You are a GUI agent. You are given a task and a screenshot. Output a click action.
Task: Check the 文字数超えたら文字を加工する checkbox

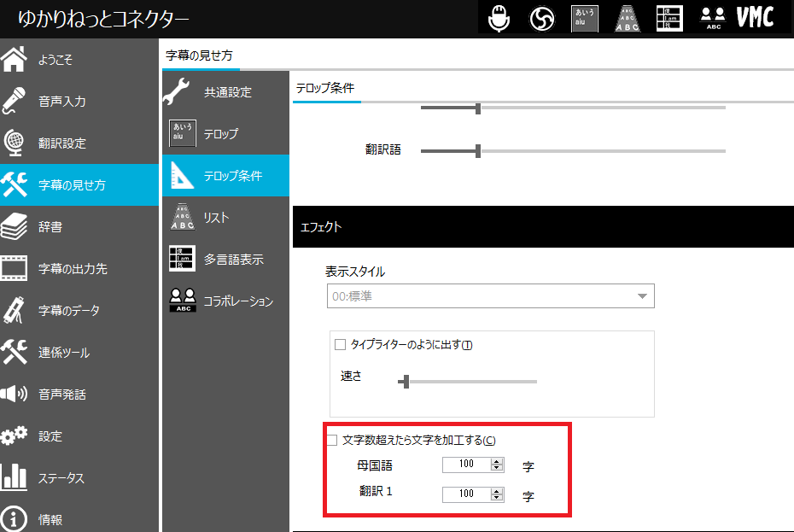click(x=332, y=441)
